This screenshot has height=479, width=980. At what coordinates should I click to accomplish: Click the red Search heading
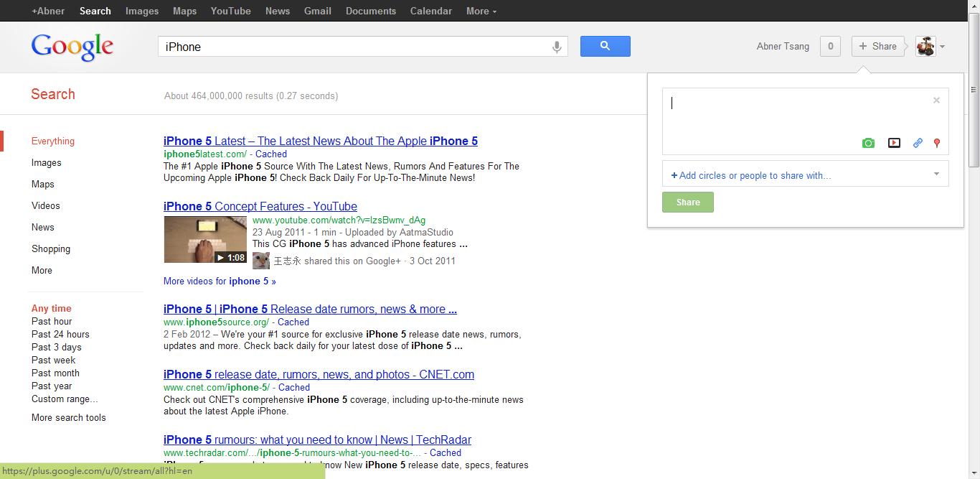[53, 94]
